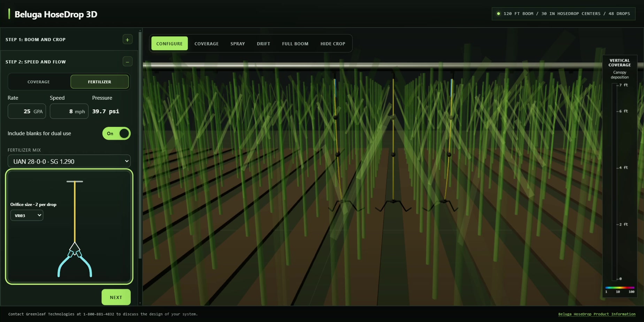This screenshot has width=644, height=322.
Task: Switch to Configure view
Action: pyautogui.click(x=169, y=44)
